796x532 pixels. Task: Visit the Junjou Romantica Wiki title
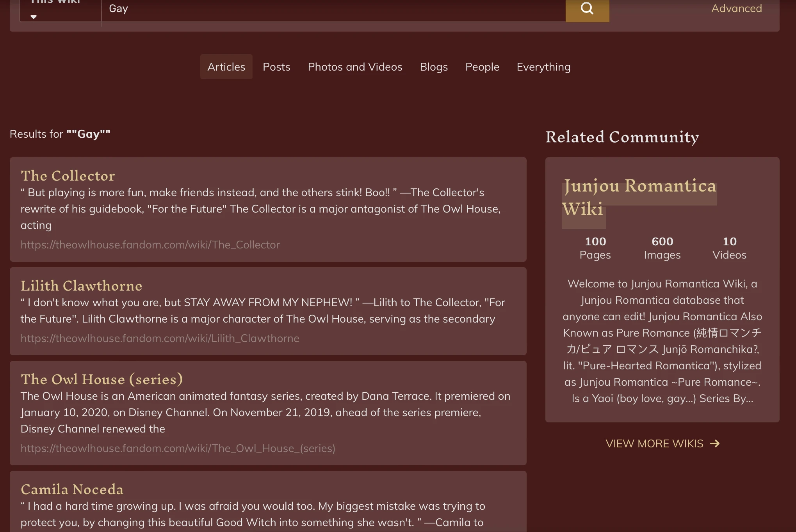tap(639, 197)
